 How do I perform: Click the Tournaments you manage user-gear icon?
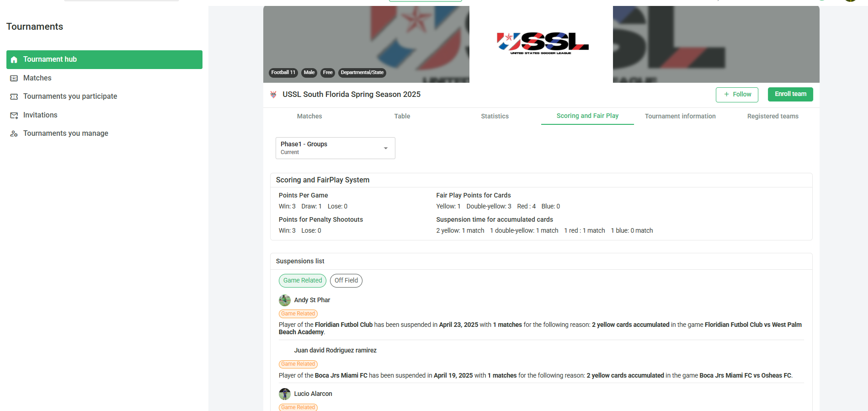[14, 133]
